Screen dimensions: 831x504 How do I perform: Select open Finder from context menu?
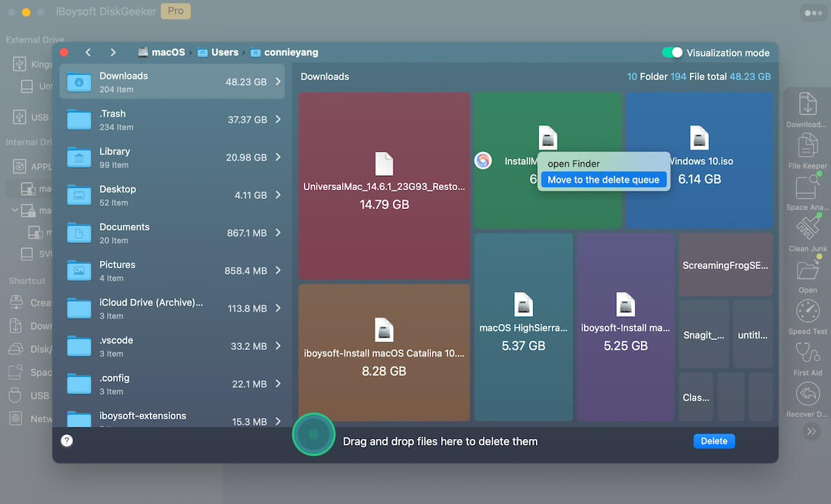574,164
